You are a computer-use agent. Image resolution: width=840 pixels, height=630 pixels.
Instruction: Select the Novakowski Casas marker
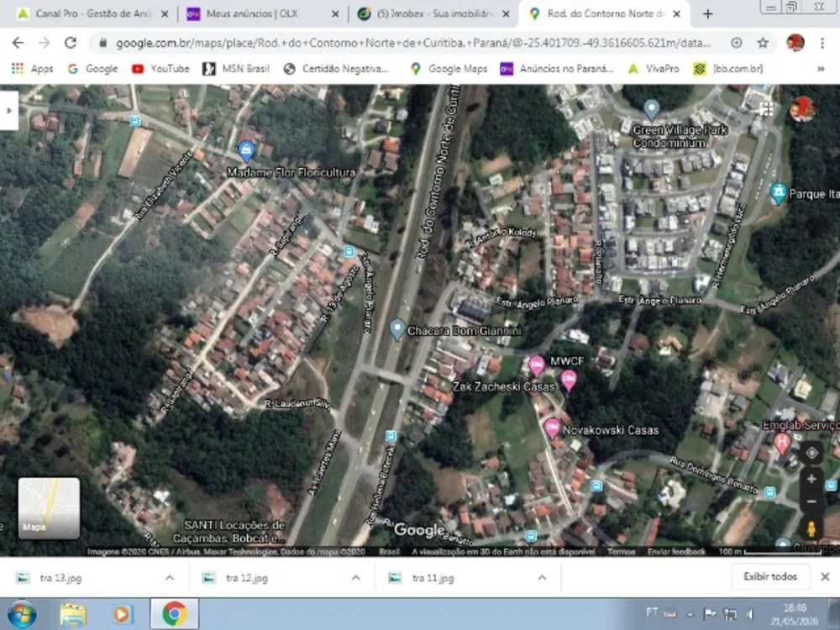(552, 428)
